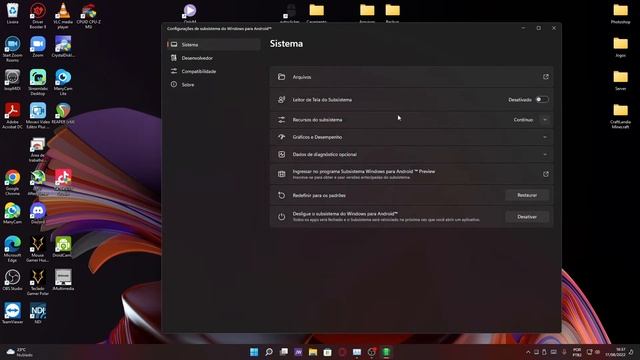The width and height of the screenshot is (640, 360).
Task: Click the Desativar button
Action: [x=527, y=217]
